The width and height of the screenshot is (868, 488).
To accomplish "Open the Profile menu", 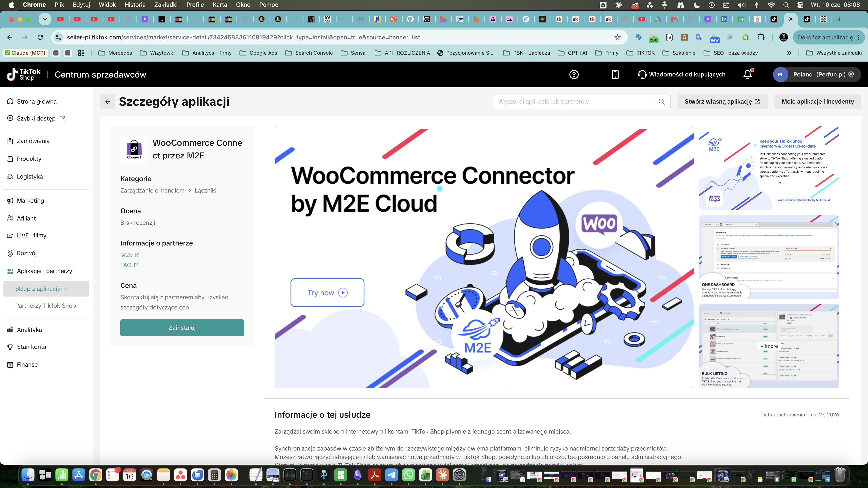I will 195,5.
